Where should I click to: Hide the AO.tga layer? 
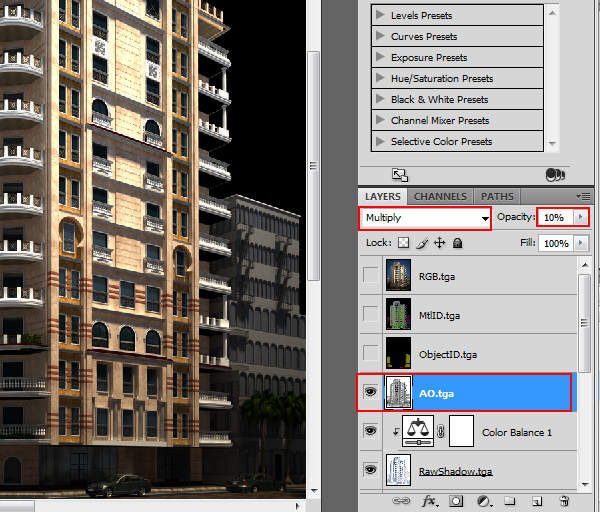pyautogui.click(x=371, y=393)
